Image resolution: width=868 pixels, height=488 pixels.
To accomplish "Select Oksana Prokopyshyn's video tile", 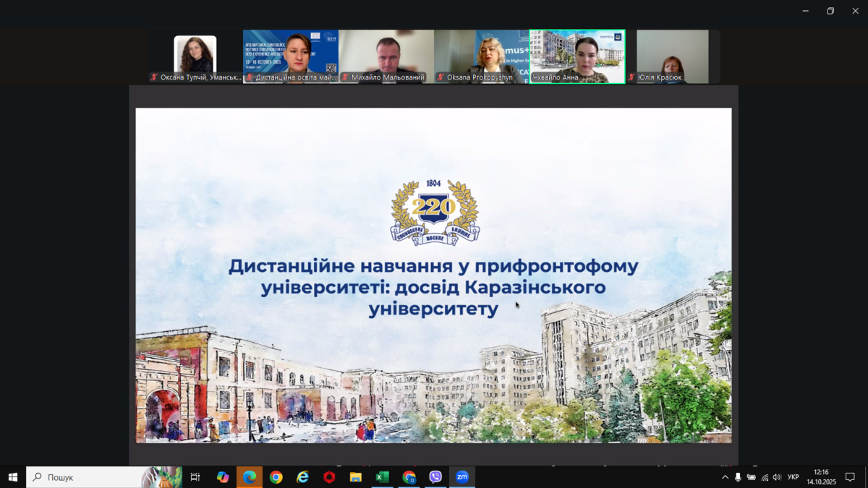I will [x=482, y=56].
